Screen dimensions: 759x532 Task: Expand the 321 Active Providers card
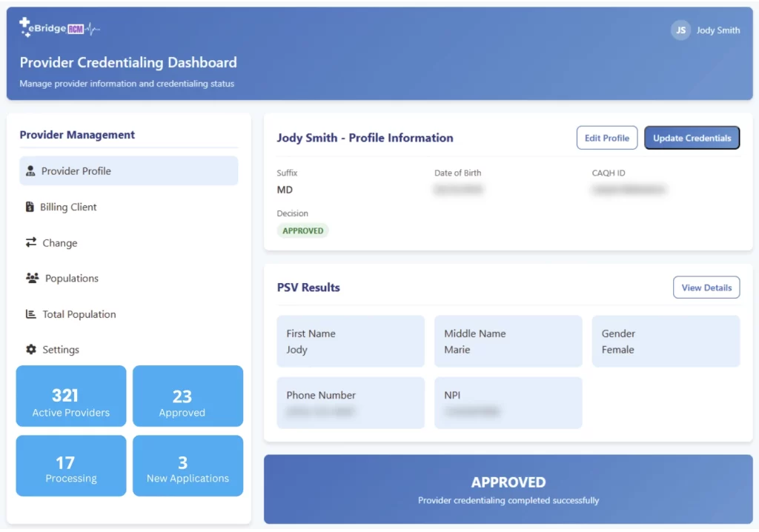click(70, 396)
